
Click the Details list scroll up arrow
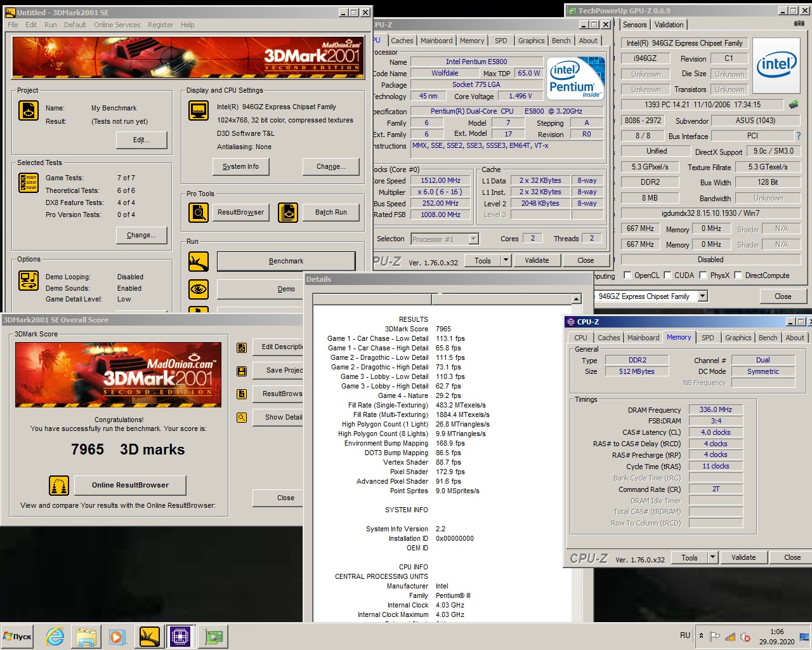576,299
